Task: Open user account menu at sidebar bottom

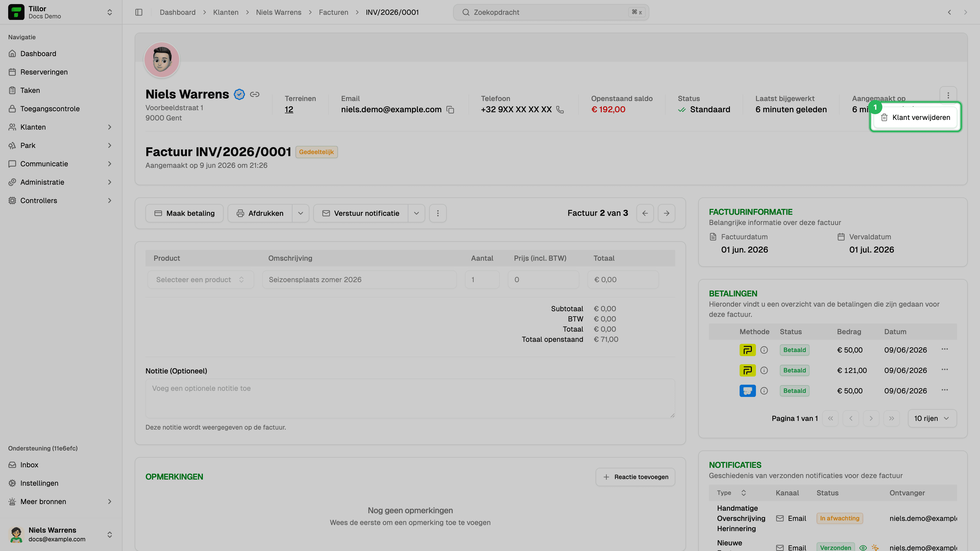Action: [61, 535]
